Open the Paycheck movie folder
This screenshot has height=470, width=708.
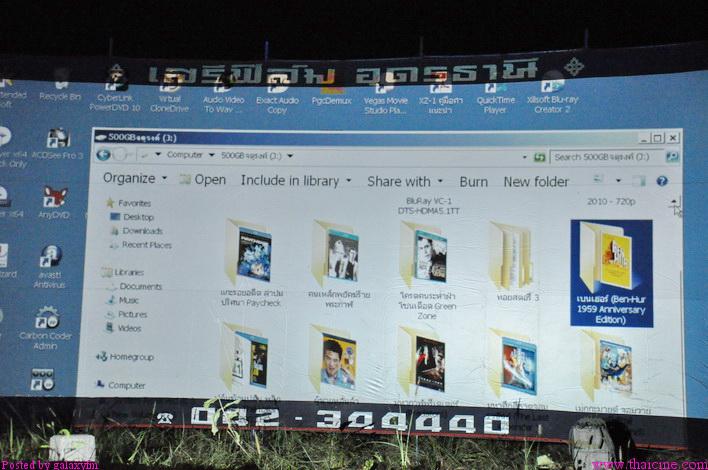[252, 263]
